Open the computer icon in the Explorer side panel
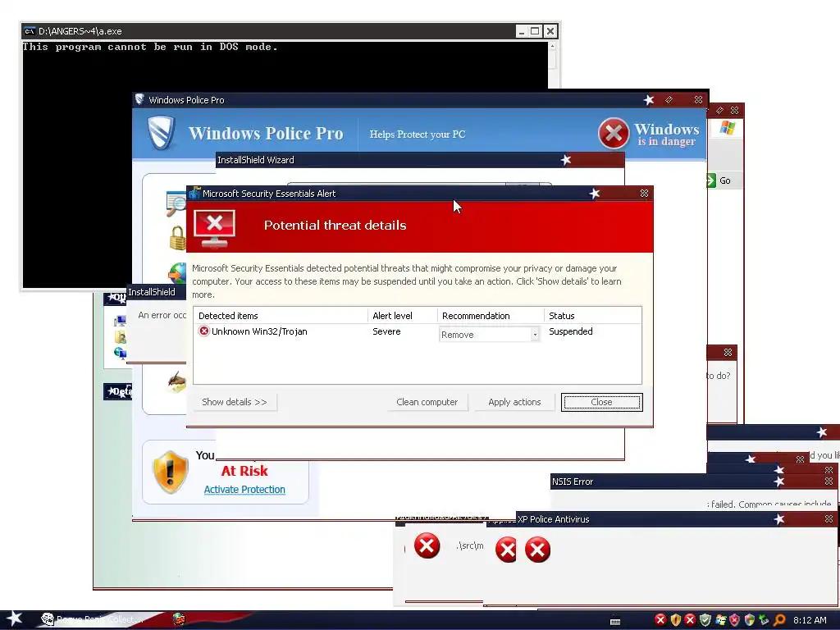The width and height of the screenshot is (840, 630). tap(120, 321)
